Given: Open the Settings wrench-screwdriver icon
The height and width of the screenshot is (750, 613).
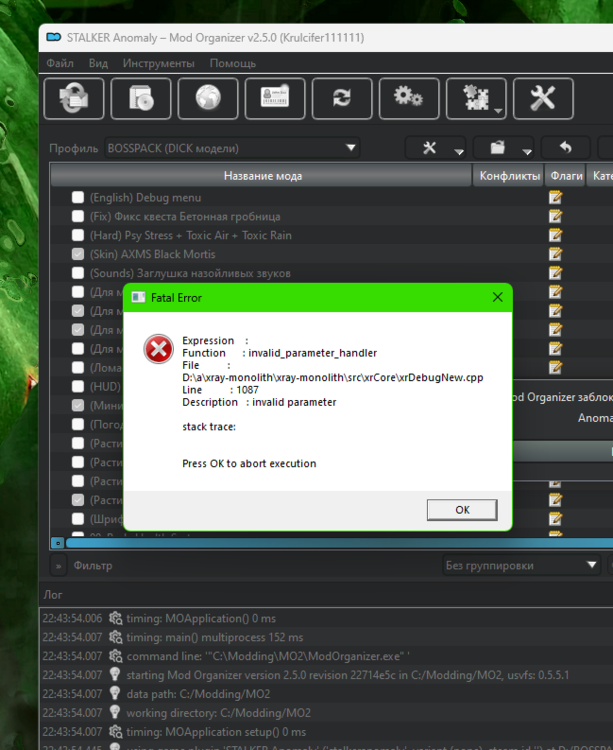Looking at the screenshot, I should click(543, 99).
